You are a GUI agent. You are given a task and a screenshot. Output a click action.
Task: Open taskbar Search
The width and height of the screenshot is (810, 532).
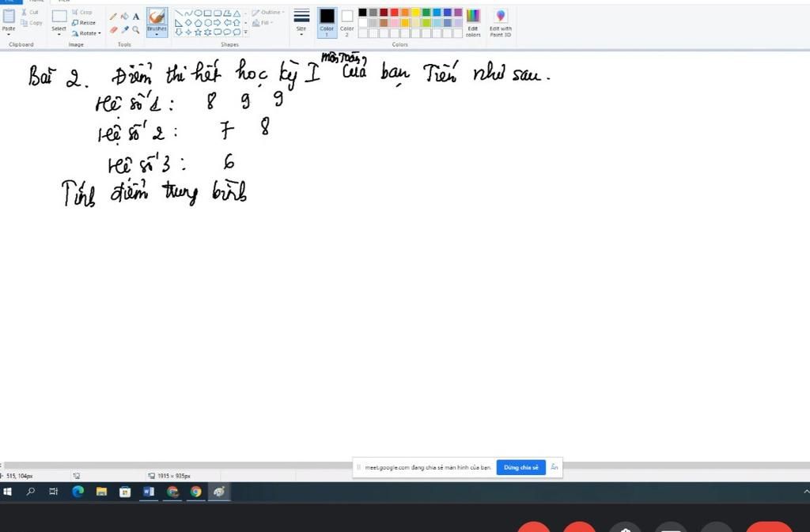tap(31, 492)
